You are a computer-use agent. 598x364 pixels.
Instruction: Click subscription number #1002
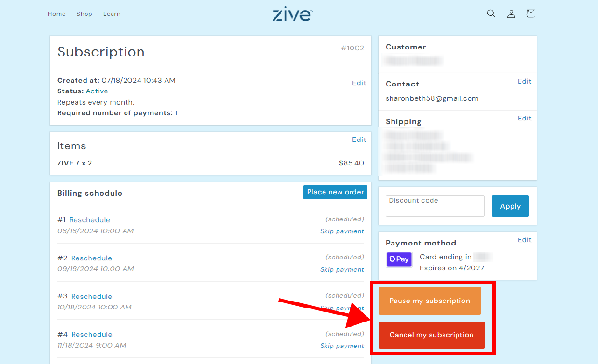click(352, 48)
